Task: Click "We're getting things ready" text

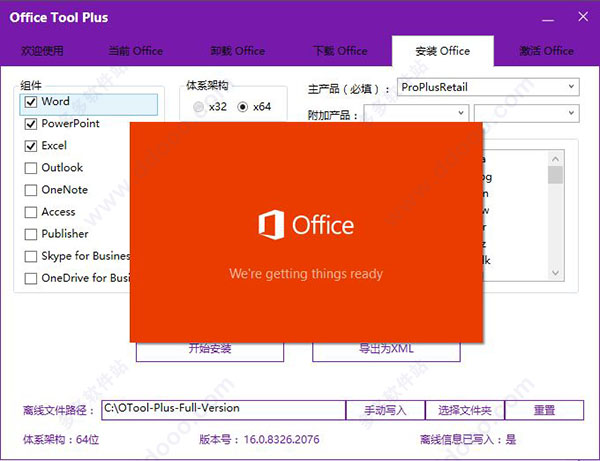Action: pyautogui.click(x=306, y=274)
